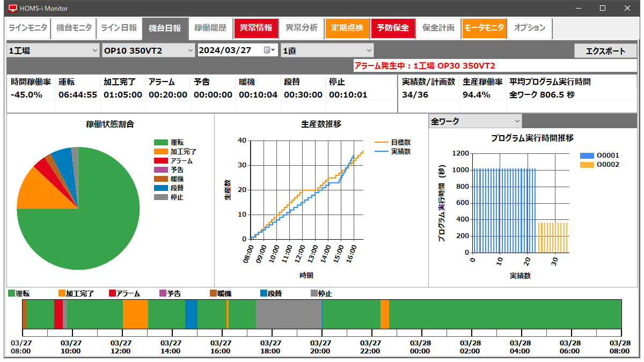Click the orange 加工完了 swatch above the timeline
This screenshot has height=362, width=644.
click(62, 293)
